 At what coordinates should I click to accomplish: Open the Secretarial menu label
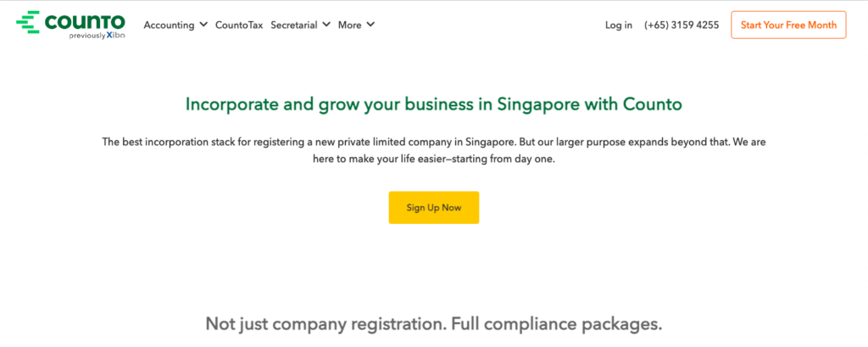(x=294, y=25)
